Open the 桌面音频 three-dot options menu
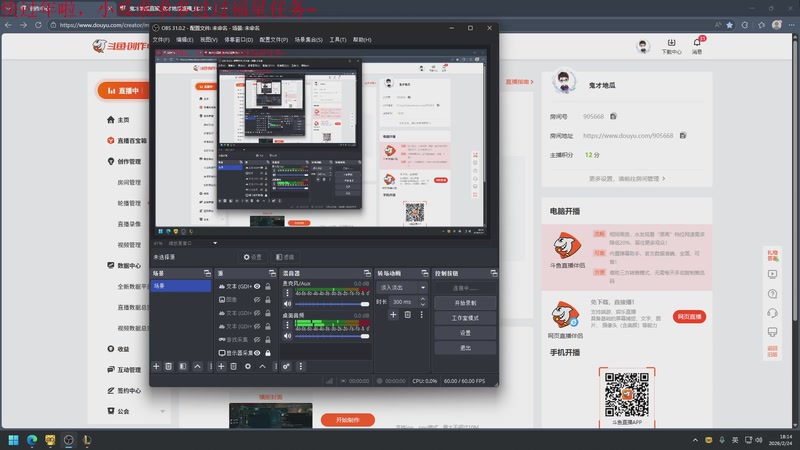 click(x=287, y=324)
